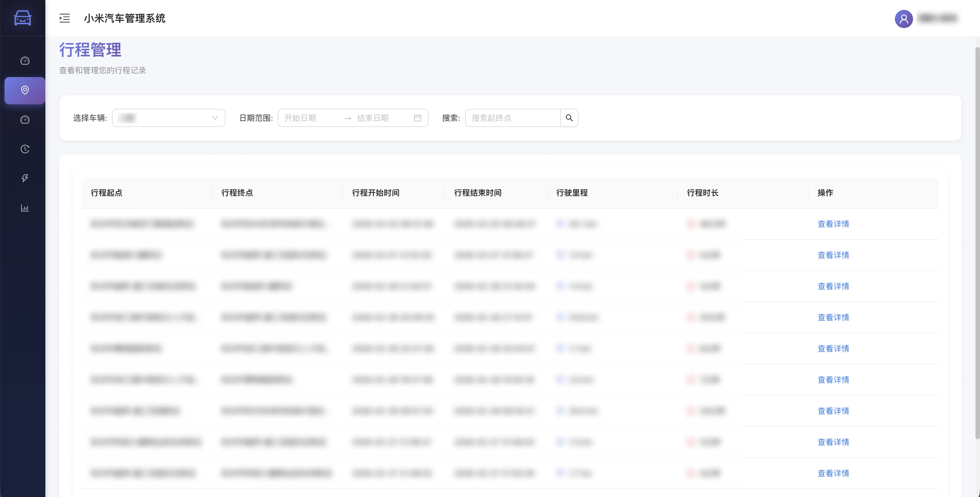Select the location pin trip management icon
Viewport: 980px width, 497px height.
(x=24, y=90)
